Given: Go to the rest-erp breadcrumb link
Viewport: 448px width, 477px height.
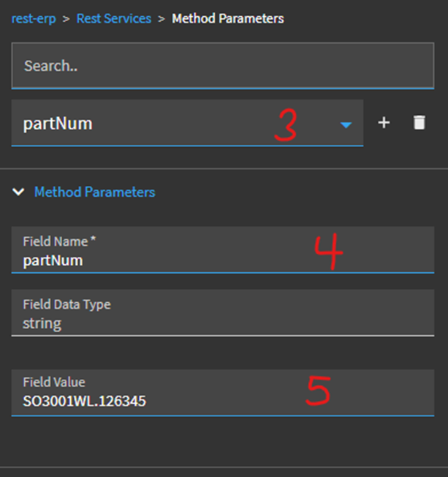Looking at the screenshot, I should coord(34,18).
